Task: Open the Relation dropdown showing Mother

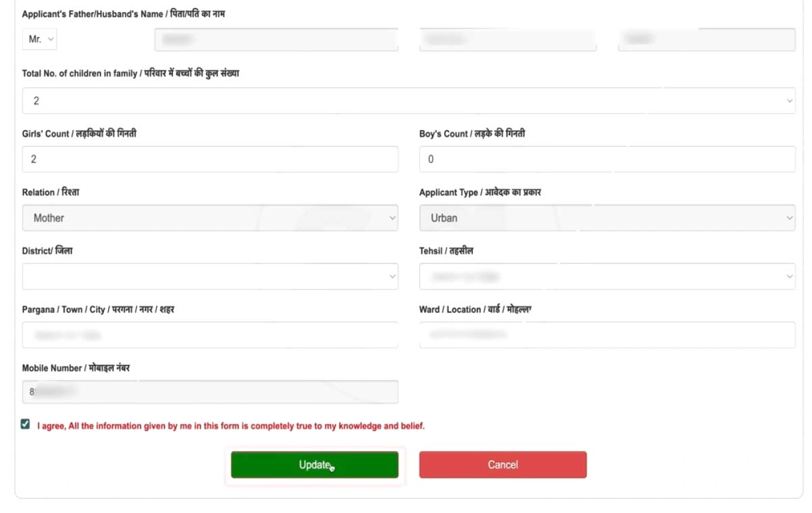Action: [x=209, y=218]
